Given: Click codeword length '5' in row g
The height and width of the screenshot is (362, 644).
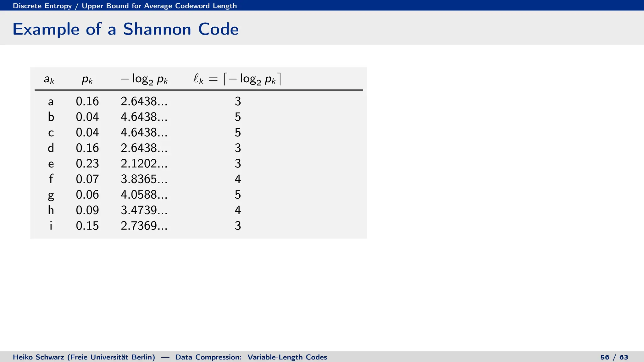Looking at the screenshot, I should pyautogui.click(x=238, y=195).
